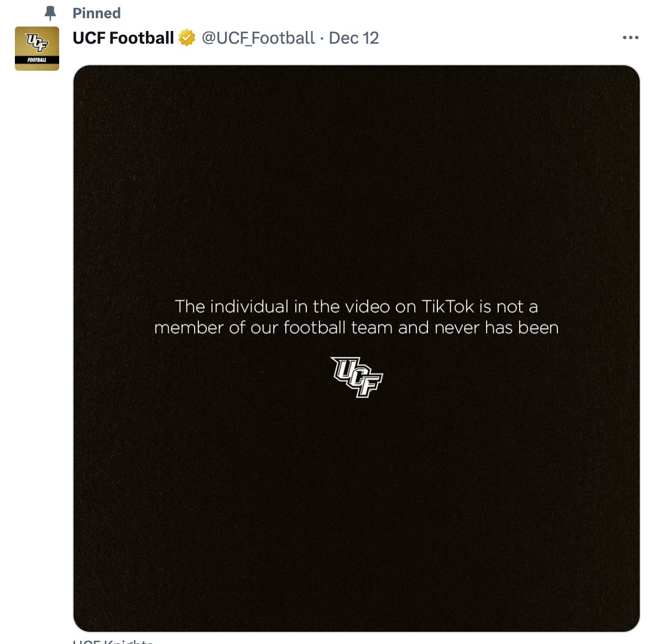Click the white UCF logo in the image
This screenshot has width=658, height=644.
[357, 377]
